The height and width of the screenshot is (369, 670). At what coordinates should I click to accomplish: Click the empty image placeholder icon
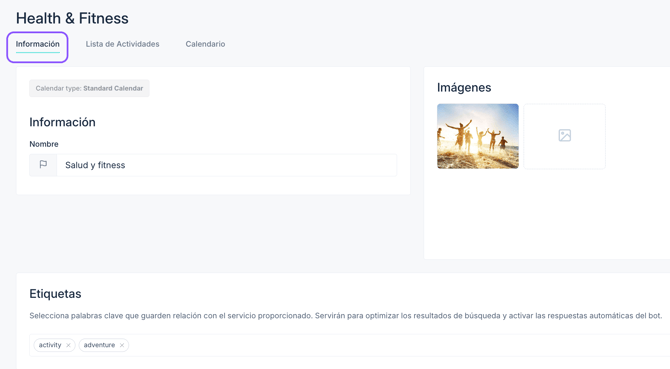click(x=564, y=135)
